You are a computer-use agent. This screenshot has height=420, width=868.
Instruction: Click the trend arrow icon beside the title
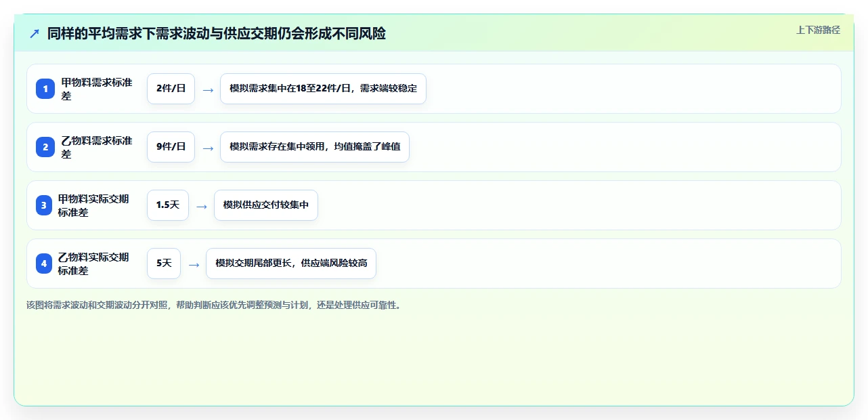pyautogui.click(x=35, y=33)
